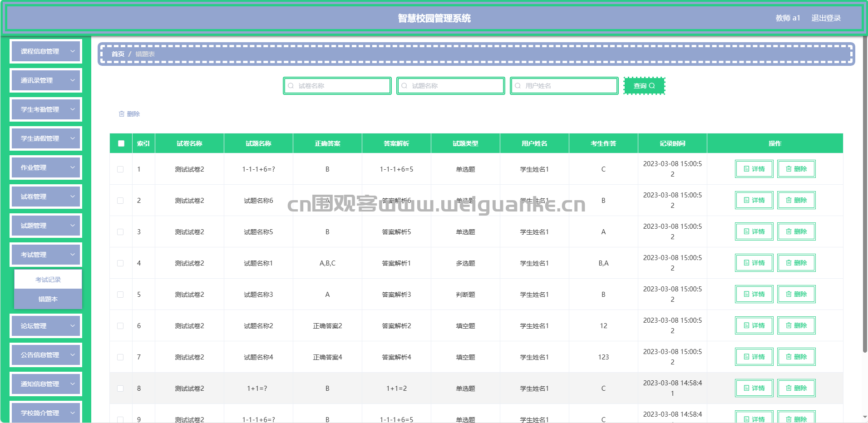Screen dimensions: 868x423
Task: Click the search icon in 用户姓名 field
Action: (518, 86)
